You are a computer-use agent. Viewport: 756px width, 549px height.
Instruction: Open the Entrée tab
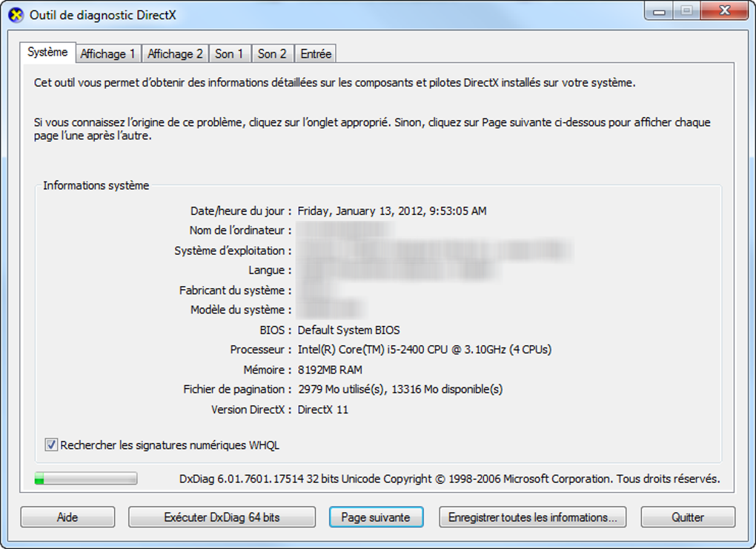[316, 54]
